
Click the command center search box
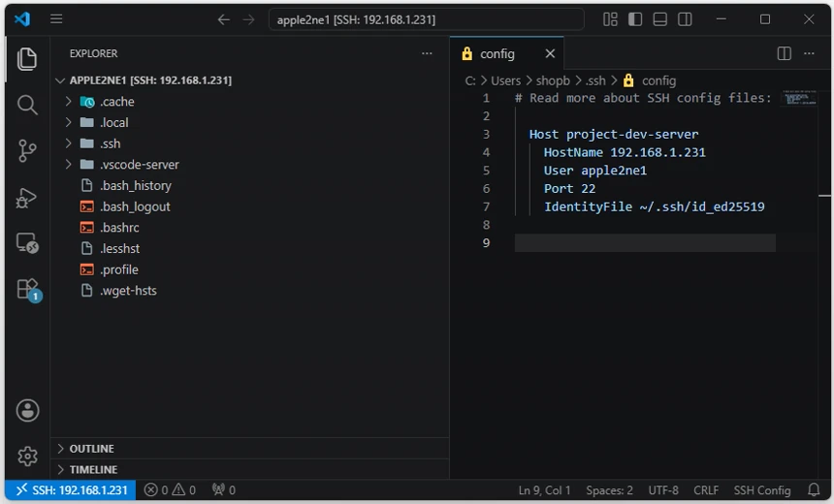click(x=426, y=19)
